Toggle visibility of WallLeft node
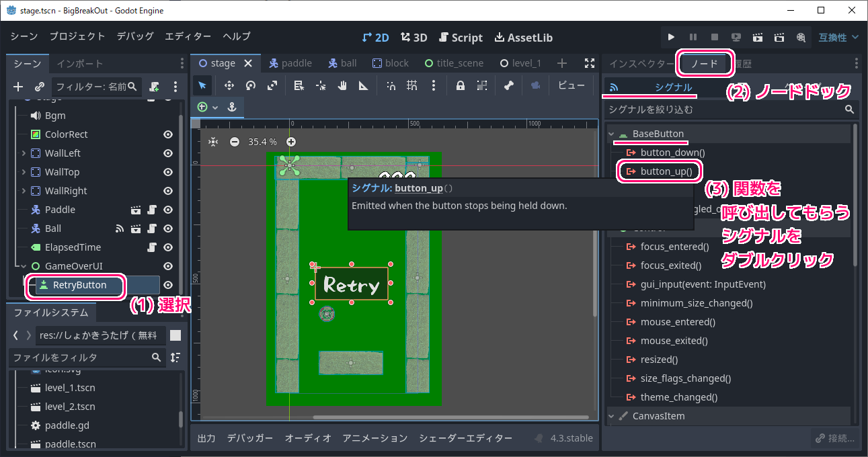 coord(168,153)
